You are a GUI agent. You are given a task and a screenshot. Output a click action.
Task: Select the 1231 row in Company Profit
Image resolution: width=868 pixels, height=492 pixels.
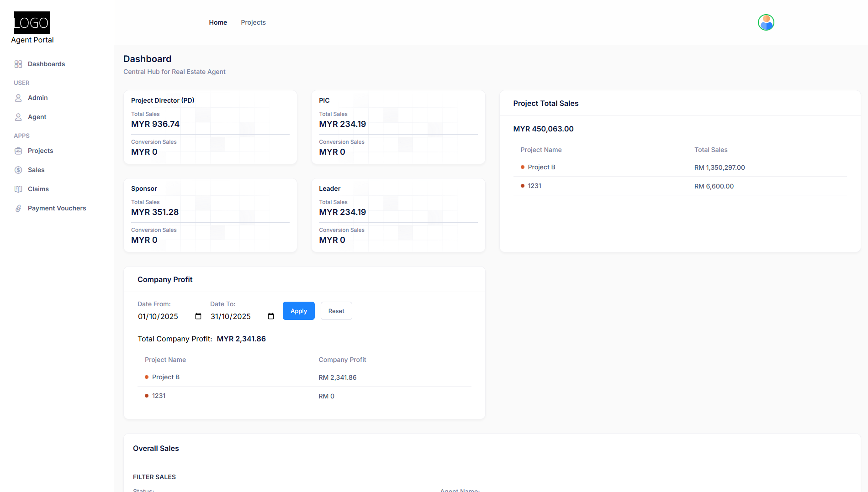pos(159,396)
